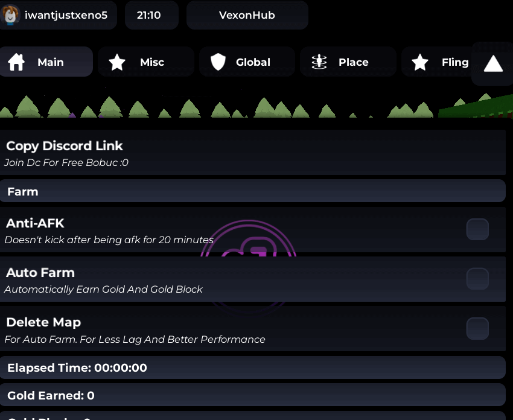Enable the Delete Map checkbox

[477, 328]
